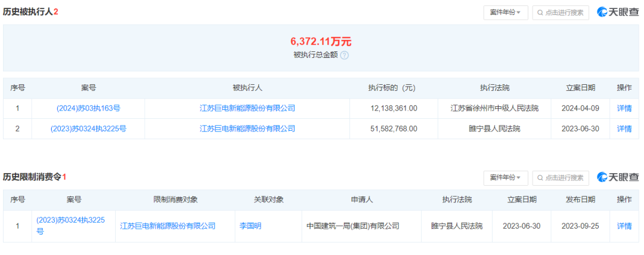The width and height of the screenshot is (644, 255).
Task: Select 睢宁县人民法院 in 被执行人 table
Action: pyautogui.click(x=494, y=129)
